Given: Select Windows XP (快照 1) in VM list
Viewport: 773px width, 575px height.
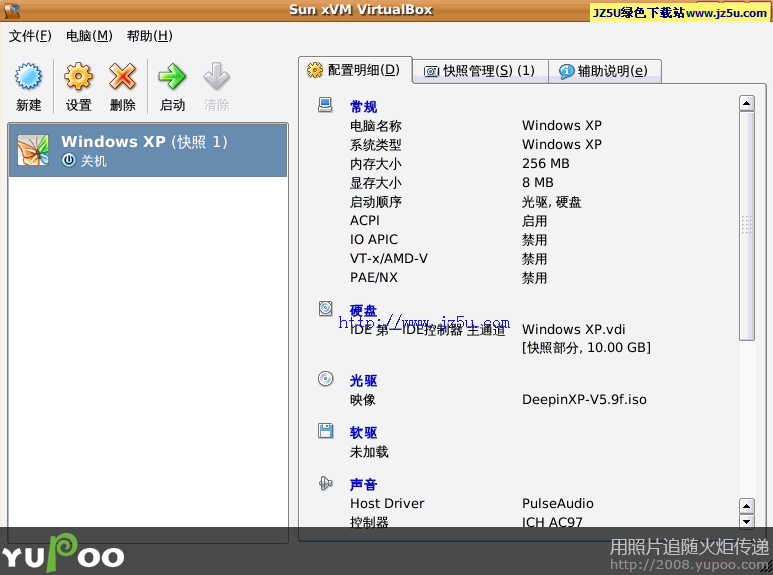Looking at the screenshot, I should 148,150.
